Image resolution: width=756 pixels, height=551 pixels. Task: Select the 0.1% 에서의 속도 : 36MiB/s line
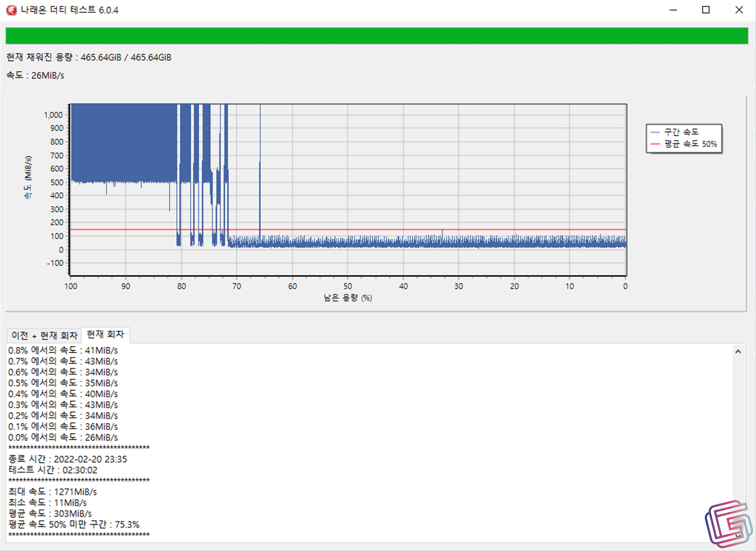click(x=63, y=427)
